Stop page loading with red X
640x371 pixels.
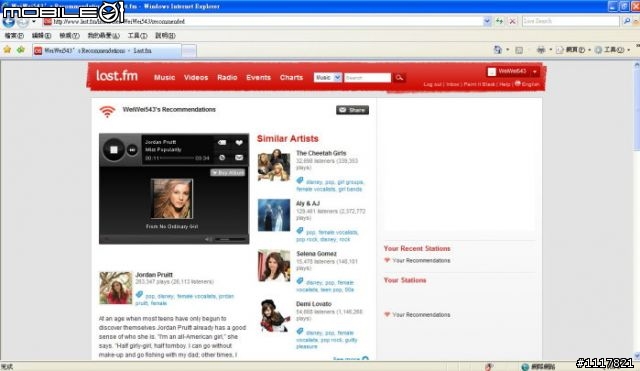pos(513,21)
